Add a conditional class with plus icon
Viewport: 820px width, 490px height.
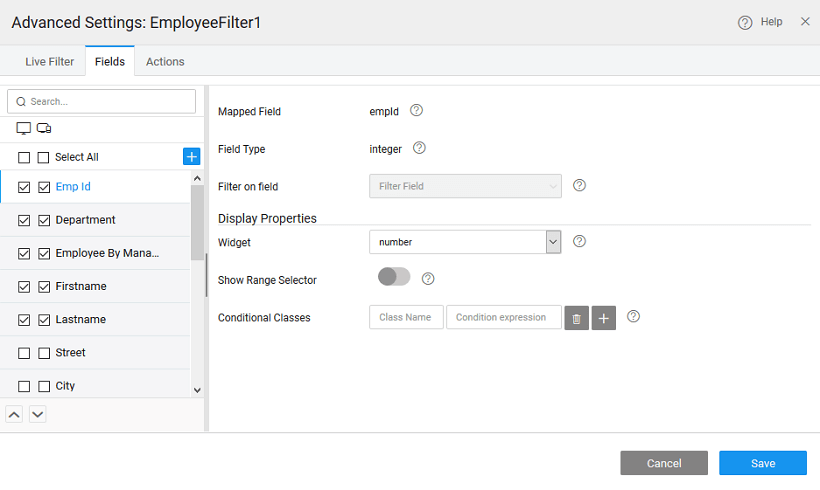[603, 318]
